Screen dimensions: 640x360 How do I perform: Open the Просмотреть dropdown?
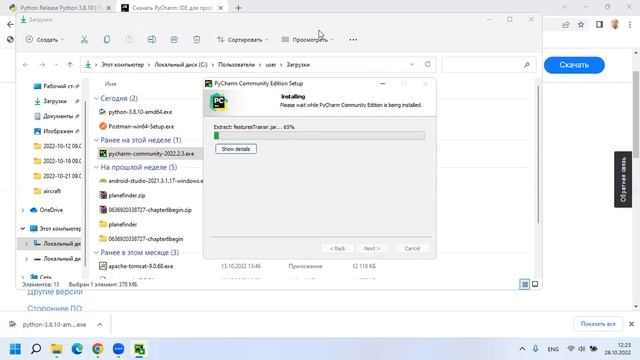[308, 40]
